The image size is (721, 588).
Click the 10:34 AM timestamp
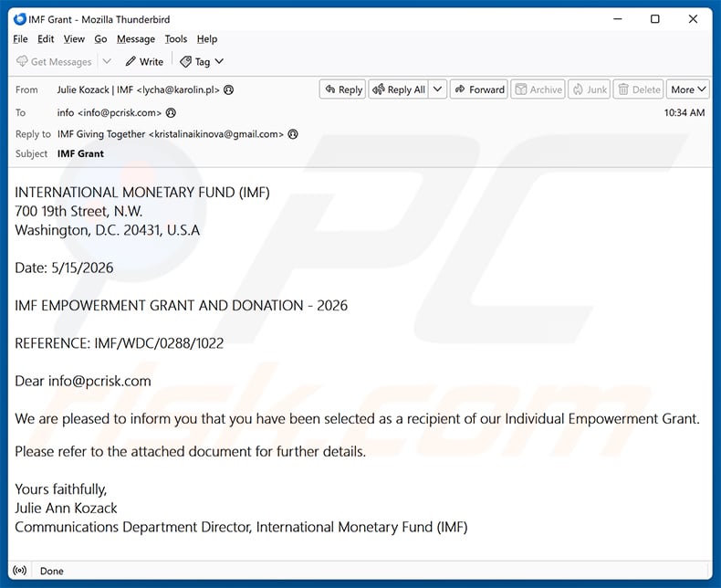point(684,112)
